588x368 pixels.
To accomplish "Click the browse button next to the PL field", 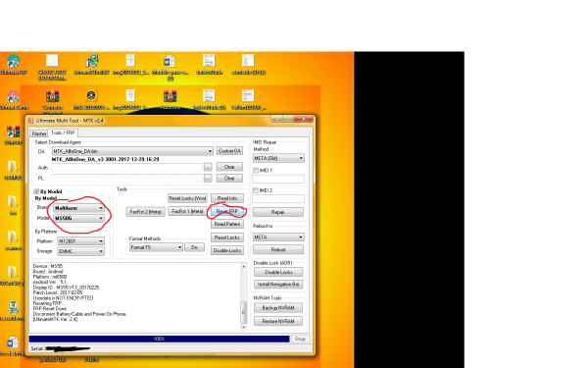I will click(x=208, y=179).
